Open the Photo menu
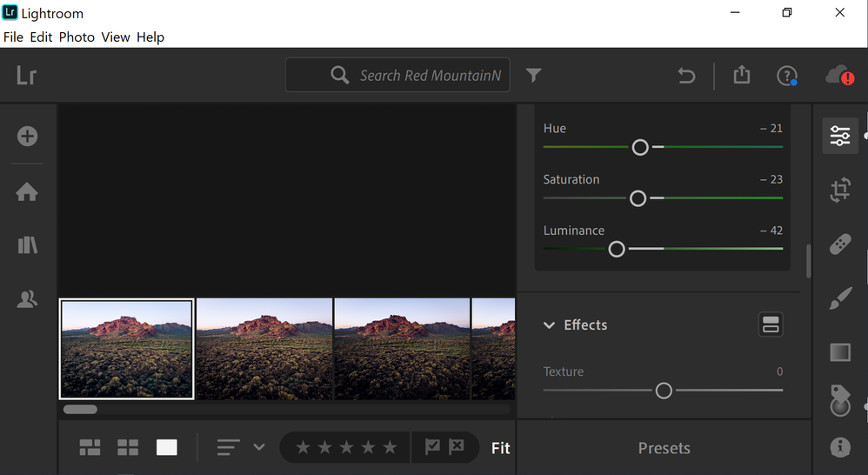 click(x=77, y=37)
